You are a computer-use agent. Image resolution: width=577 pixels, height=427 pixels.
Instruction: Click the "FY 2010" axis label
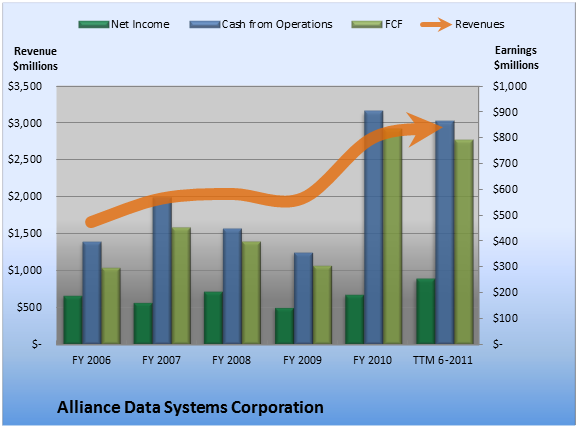click(372, 360)
